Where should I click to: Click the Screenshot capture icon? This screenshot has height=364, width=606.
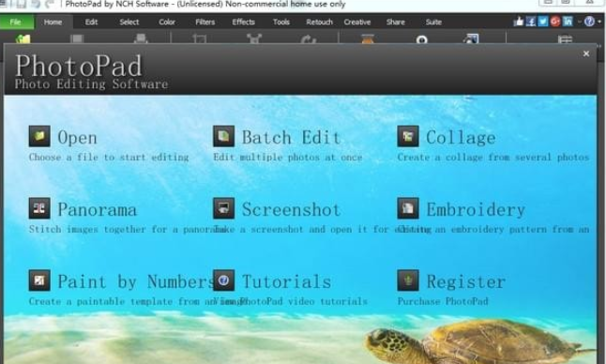[224, 208]
